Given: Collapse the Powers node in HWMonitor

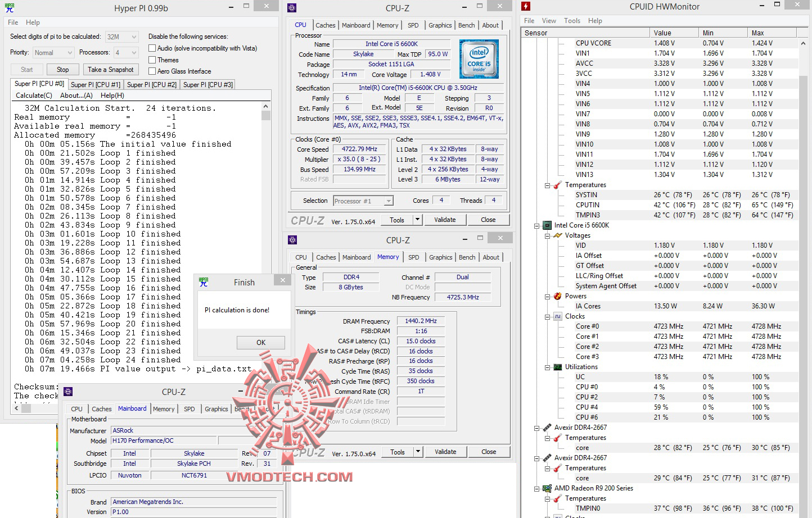Looking at the screenshot, I should (547, 296).
